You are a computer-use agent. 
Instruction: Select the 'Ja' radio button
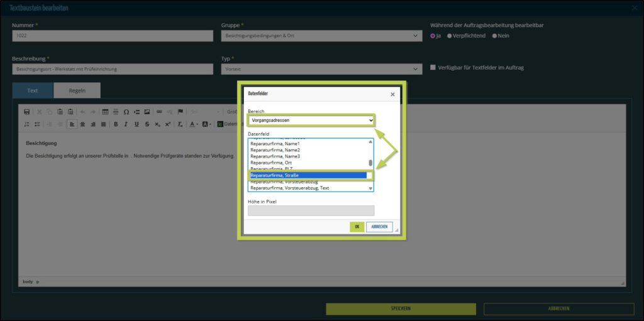coord(433,36)
